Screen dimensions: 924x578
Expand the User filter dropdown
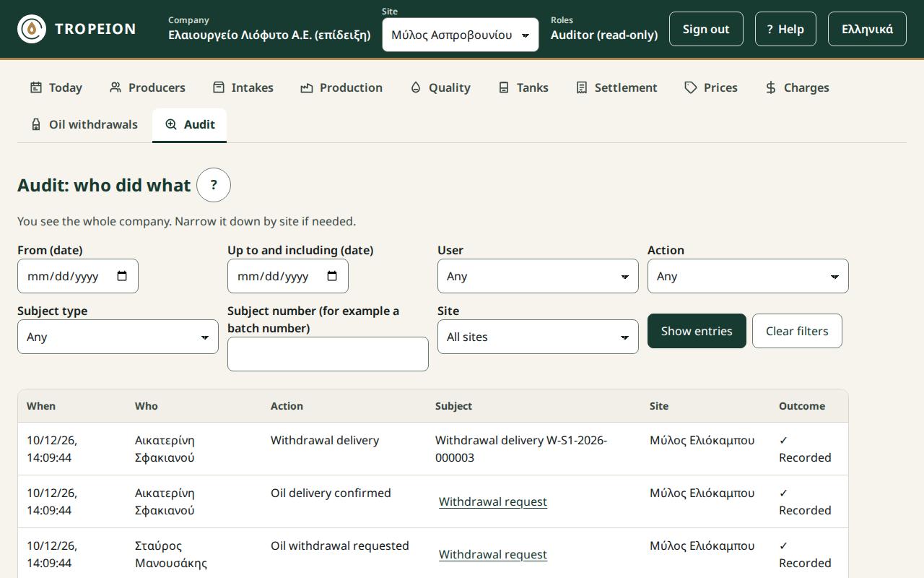[x=538, y=276]
